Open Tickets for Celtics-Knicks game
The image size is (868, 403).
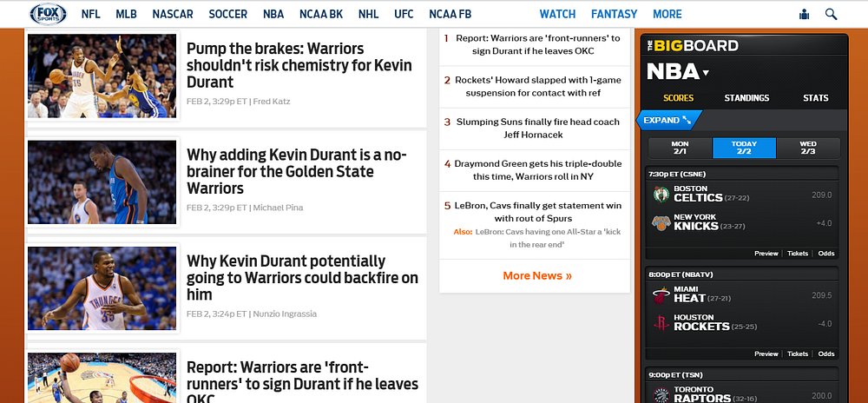click(798, 254)
